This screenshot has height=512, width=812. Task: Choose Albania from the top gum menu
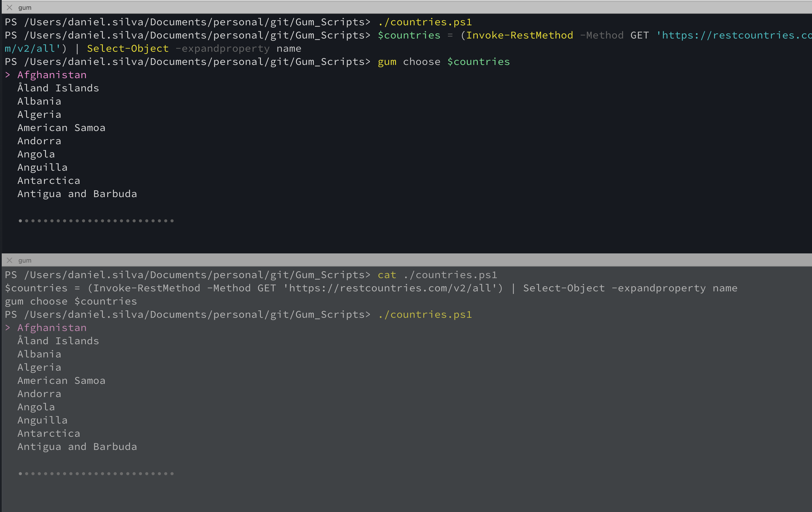click(x=39, y=101)
